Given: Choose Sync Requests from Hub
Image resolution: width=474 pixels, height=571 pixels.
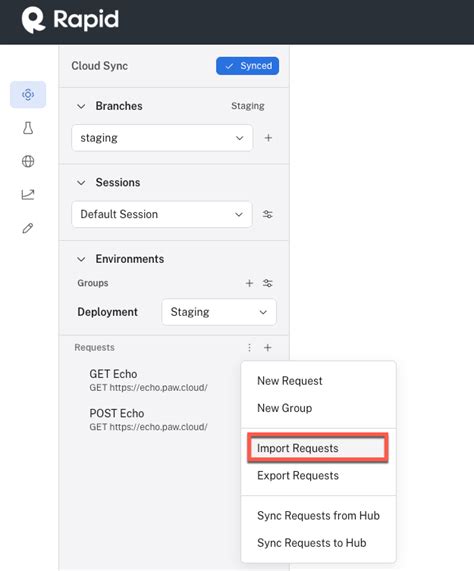Looking at the screenshot, I should point(319,515).
